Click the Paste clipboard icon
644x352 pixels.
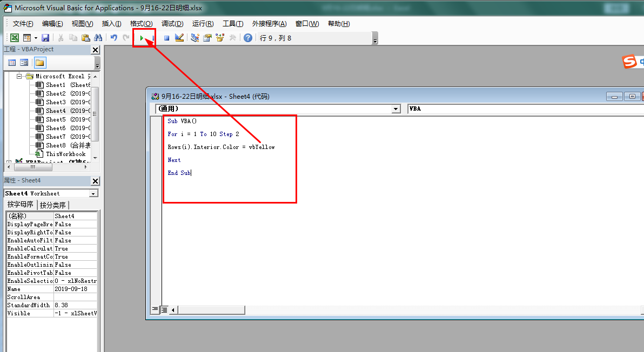pos(85,38)
